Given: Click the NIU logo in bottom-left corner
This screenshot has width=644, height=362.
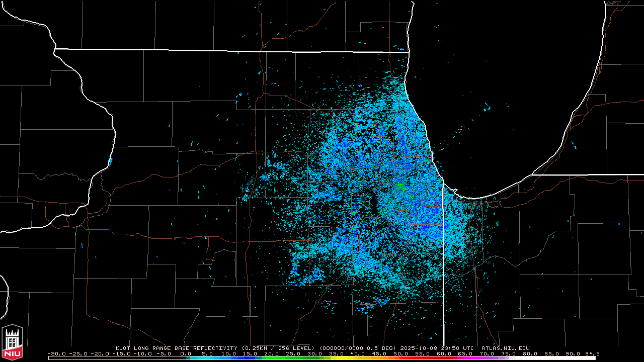Looking at the screenshot, I should pos(12,342).
